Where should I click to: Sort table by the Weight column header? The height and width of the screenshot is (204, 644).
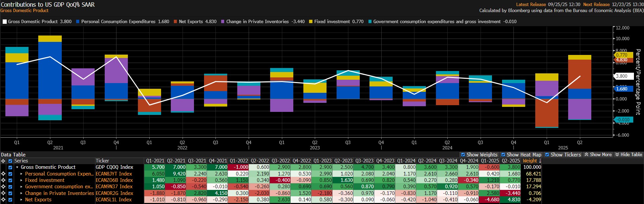tap(532, 161)
